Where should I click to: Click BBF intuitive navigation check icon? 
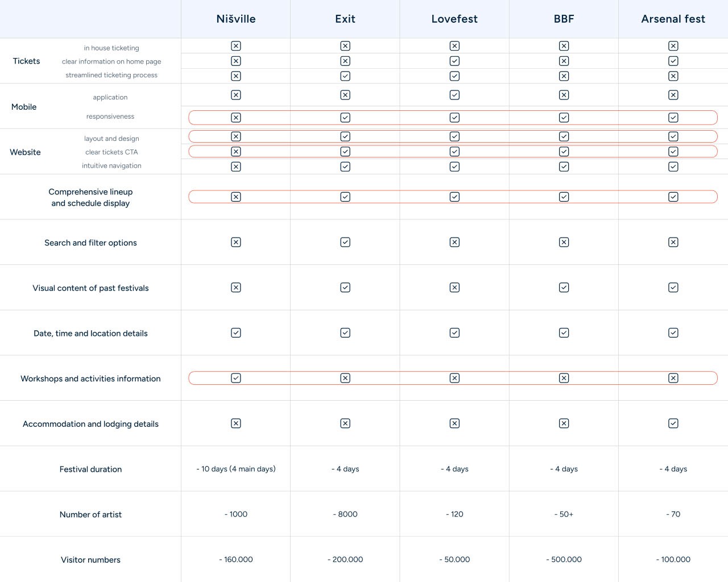click(x=564, y=167)
